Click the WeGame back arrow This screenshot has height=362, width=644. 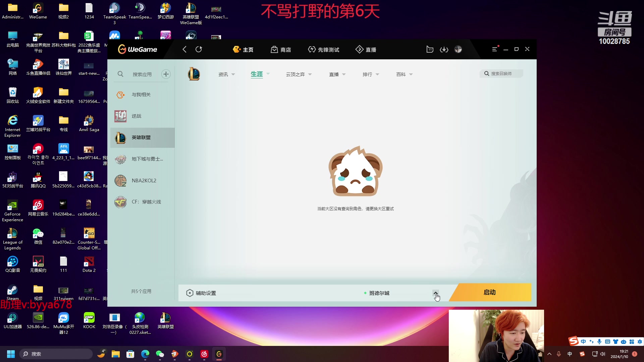click(x=184, y=49)
